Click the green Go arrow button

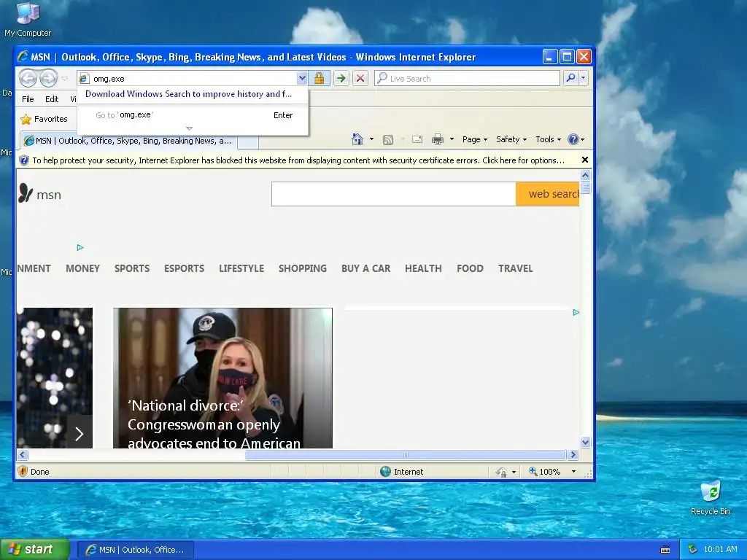point(341,78)
